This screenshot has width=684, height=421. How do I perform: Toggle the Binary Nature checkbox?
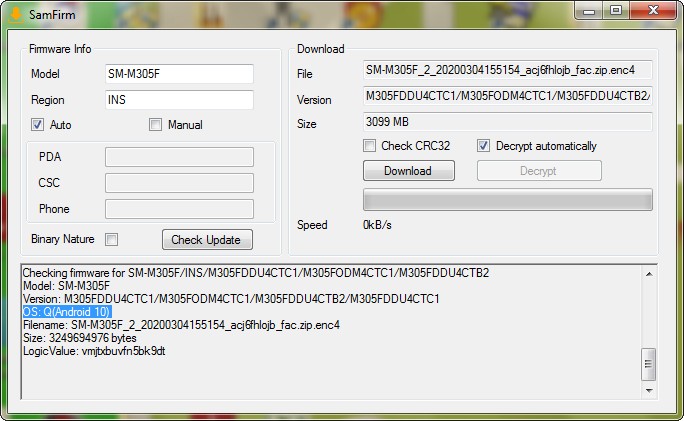pyautogui.click(x=112, y=240)
